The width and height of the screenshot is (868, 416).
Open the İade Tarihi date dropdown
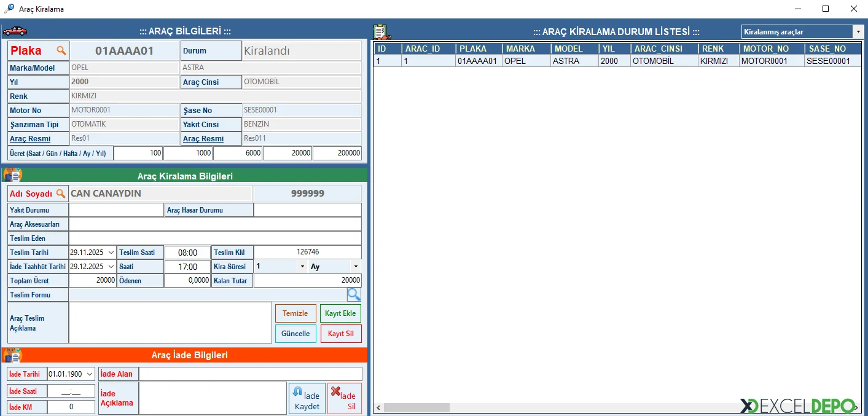coord(90,374)
